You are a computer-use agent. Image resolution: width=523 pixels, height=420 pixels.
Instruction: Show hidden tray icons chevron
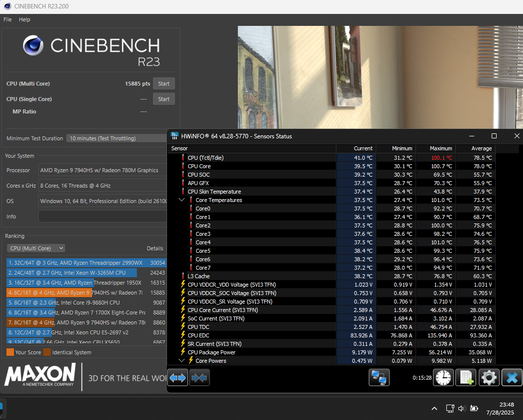(x=434, y=409)
